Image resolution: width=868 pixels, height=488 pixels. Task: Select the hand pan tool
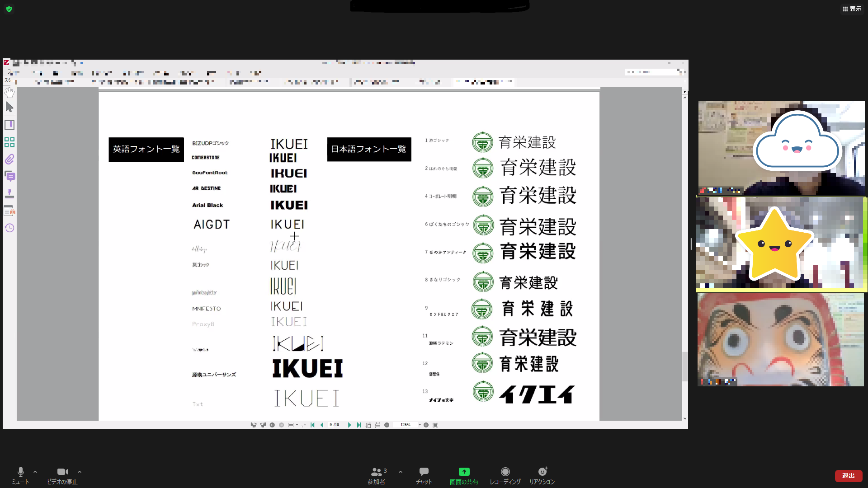point(9,93)
